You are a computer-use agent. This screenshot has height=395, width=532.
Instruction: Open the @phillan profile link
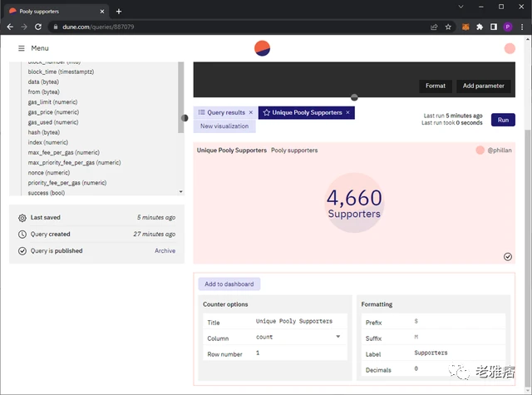(499, 150)
